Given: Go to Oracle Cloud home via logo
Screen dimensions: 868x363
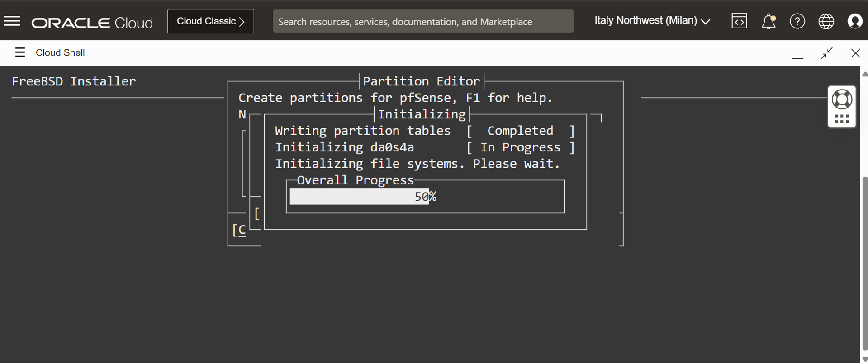Looking at the screenshot, I should pyautogui.click(x=92, y=23).
